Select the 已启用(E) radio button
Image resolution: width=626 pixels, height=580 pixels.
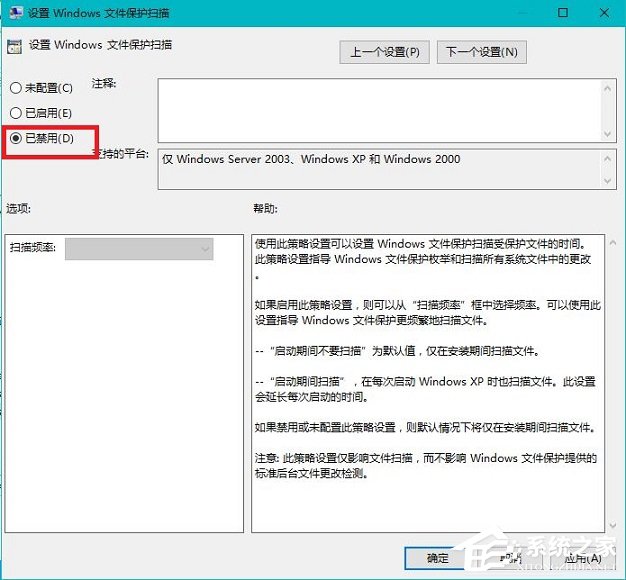[16, 113]
